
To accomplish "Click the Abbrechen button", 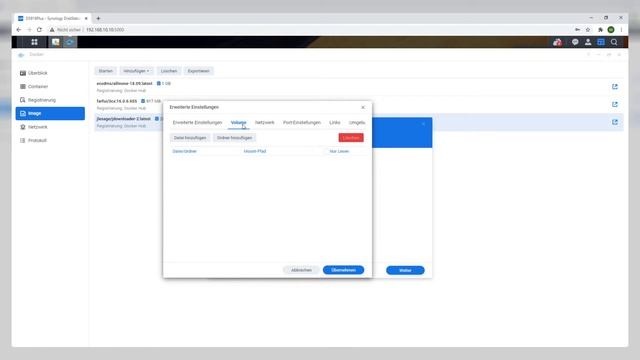I will (301, 270).
